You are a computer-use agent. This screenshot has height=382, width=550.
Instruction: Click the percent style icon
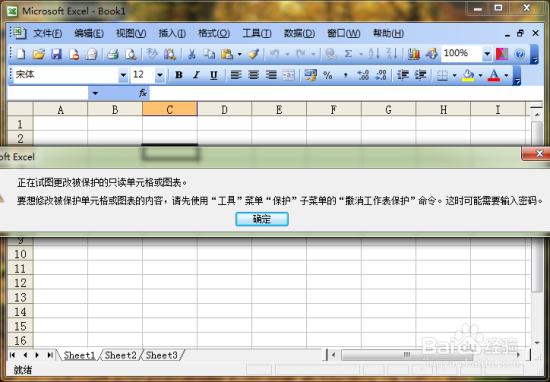click(328, 75)
